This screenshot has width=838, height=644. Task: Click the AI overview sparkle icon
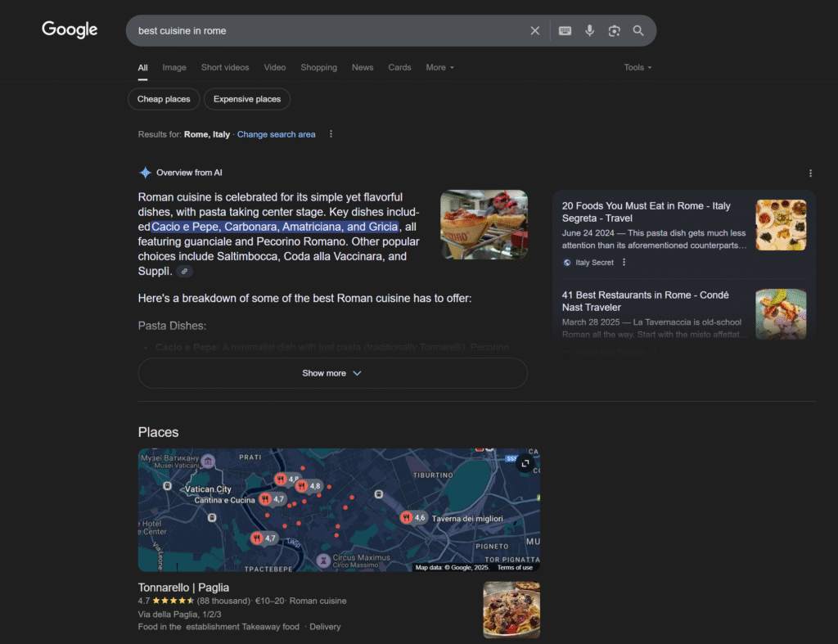click(x=145, y=173)
